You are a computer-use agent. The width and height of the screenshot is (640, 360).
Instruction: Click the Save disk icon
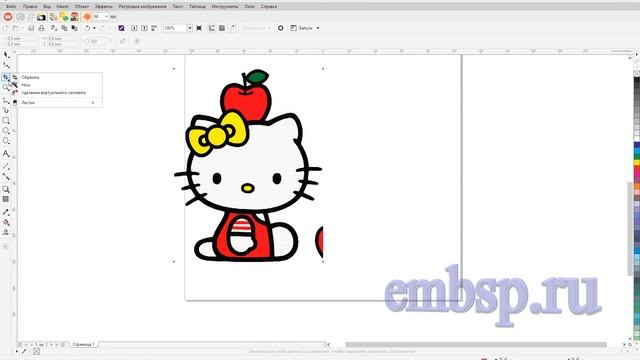point(31,28)
